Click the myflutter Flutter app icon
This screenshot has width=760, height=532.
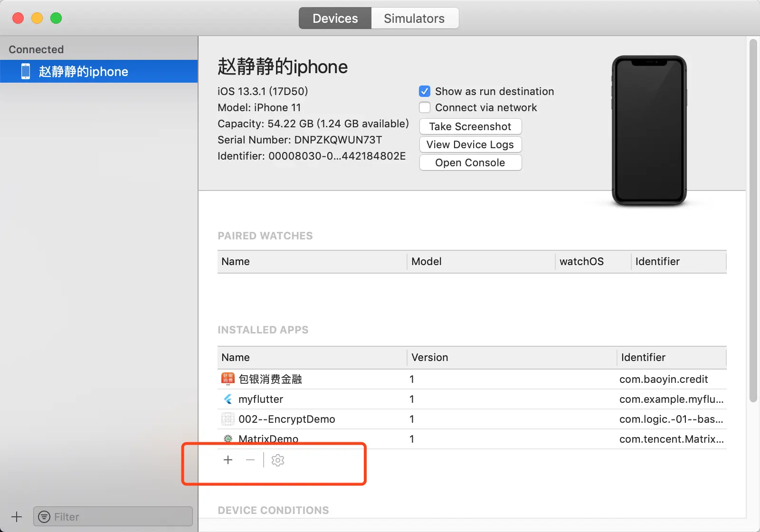pos(228,399)
